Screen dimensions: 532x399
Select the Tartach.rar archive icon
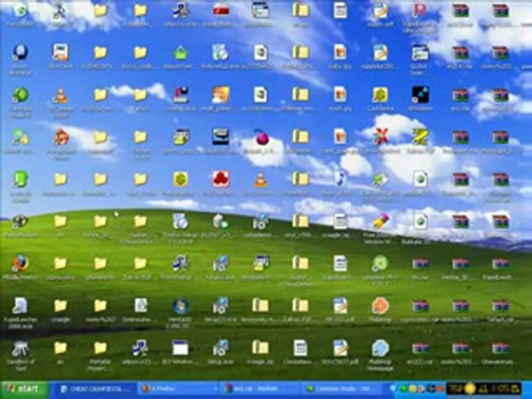[500, 306]
